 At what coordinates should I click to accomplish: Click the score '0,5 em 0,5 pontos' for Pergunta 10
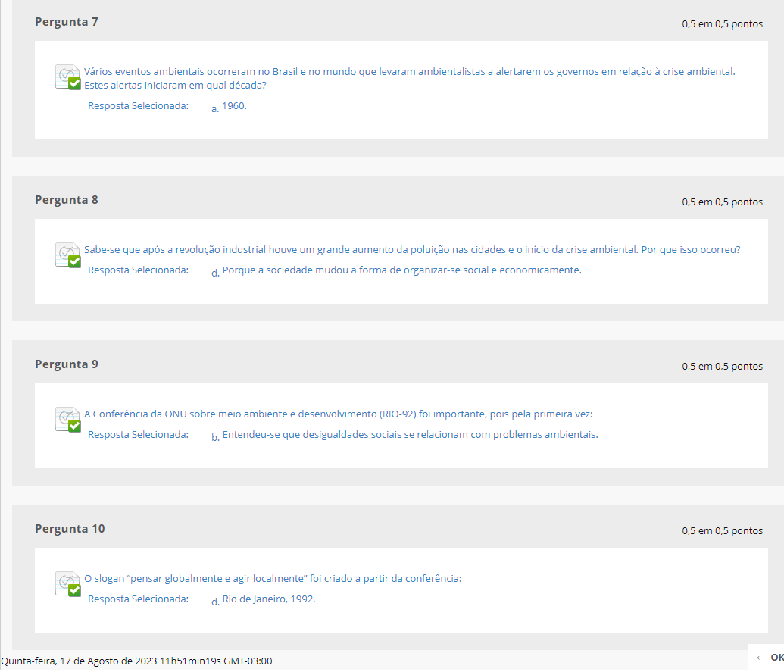click(722, 531)
